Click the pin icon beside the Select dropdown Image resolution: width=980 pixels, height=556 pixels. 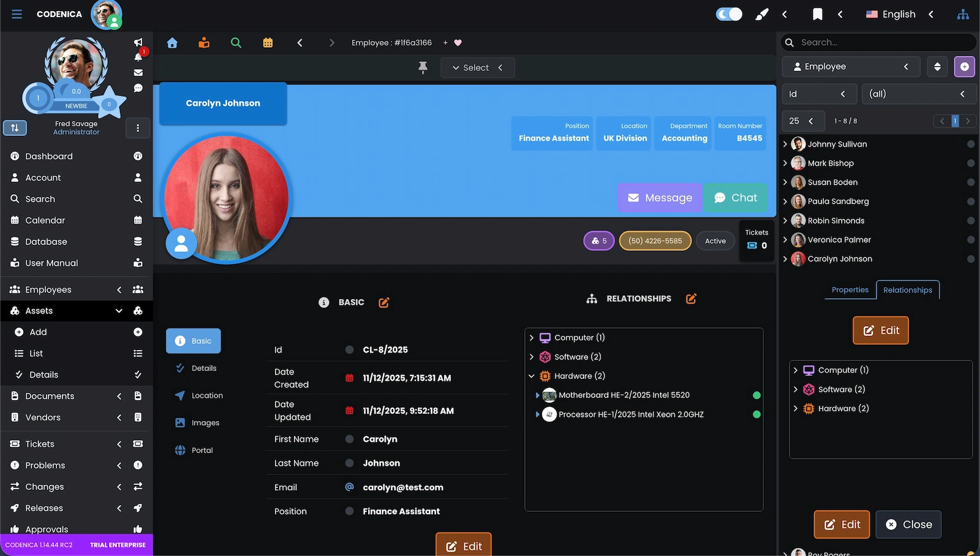(x=423, y=67)
